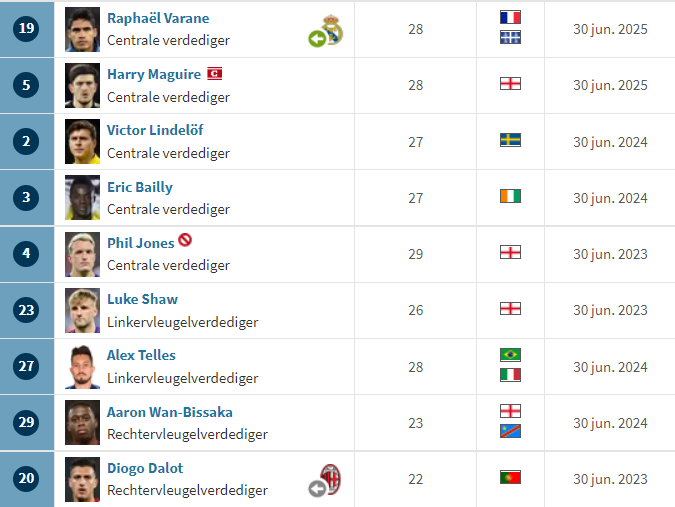Click shirt number 19 badge
675x507 pixels.
tap(26, 28)
